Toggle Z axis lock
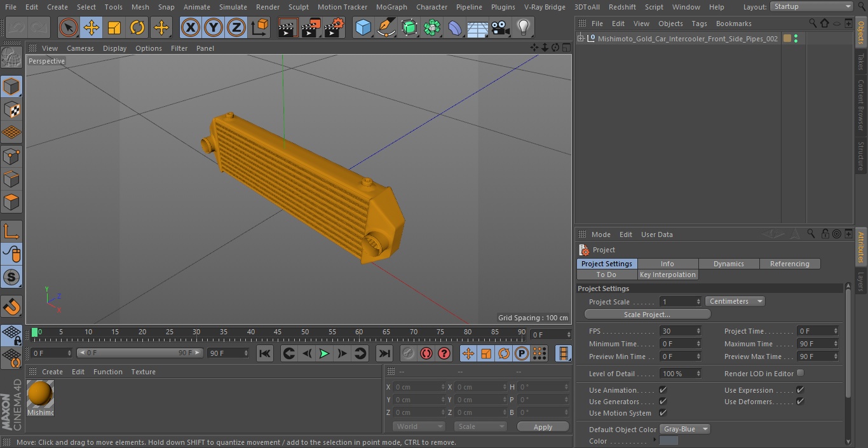This screenshot has height=448, width=868. tap(236, 28)
